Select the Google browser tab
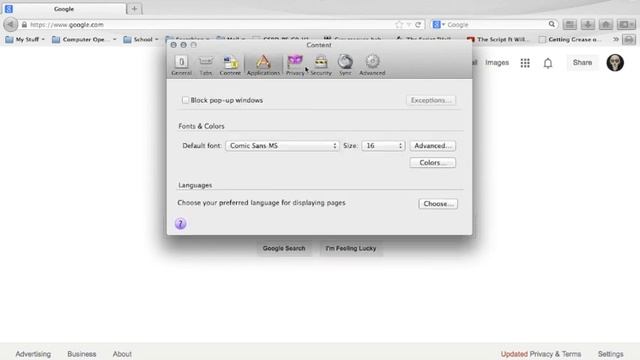This screenshot has height=360, width=640. tap(64, 9)
